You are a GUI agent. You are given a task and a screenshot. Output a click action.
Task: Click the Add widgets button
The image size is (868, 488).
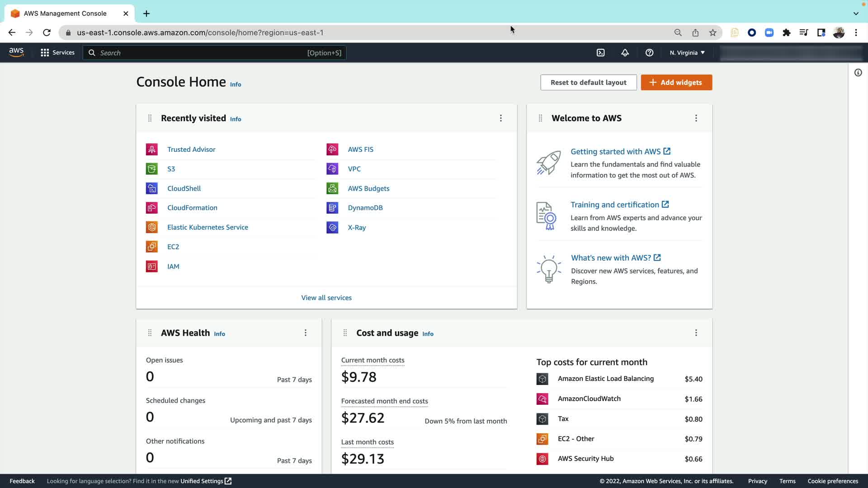pos(676,82)
